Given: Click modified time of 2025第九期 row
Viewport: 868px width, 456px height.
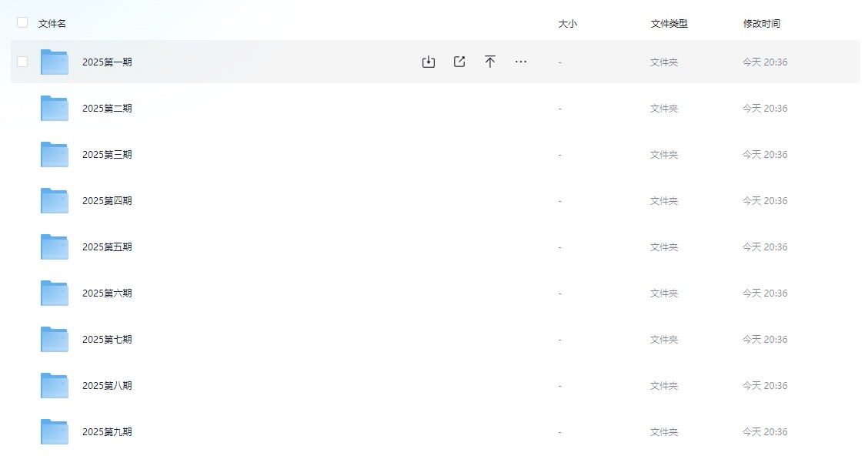Looking at the screenshot, I should point(765,431).
